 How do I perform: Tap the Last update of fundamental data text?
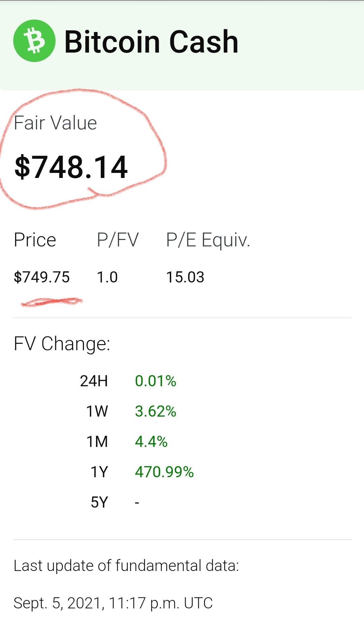[x=126, y=566]
